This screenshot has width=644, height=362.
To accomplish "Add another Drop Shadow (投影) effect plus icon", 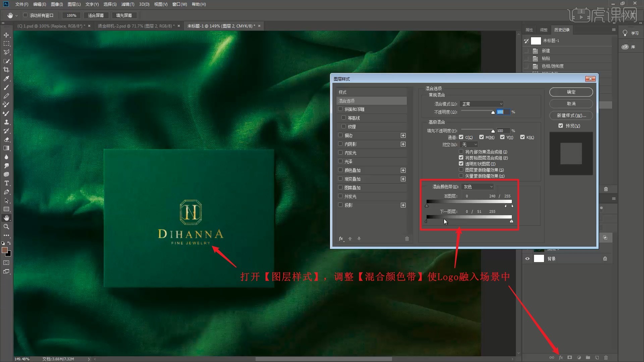I will [403, 205].
